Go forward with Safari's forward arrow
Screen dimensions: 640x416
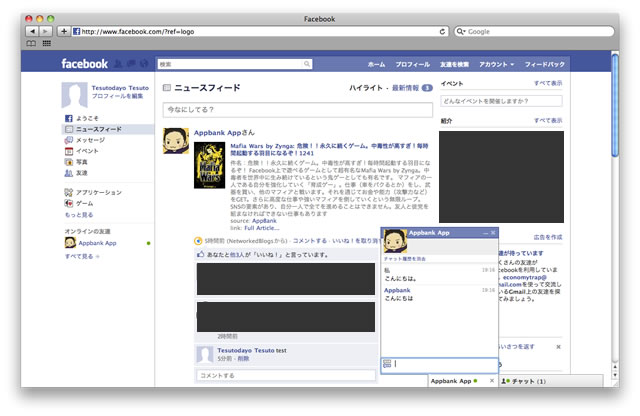click(46, 31)
